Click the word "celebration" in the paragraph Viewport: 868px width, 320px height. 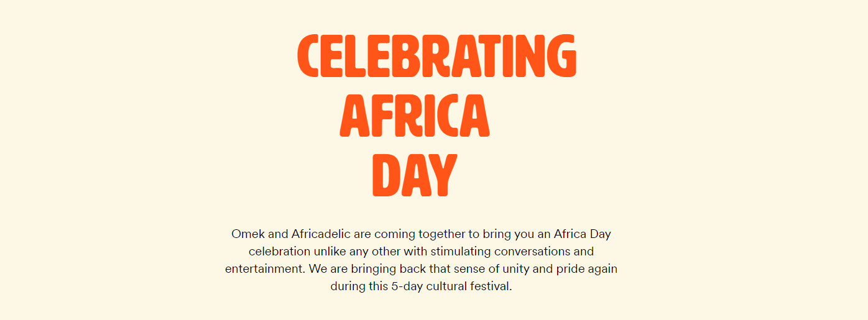coord(279,252)
